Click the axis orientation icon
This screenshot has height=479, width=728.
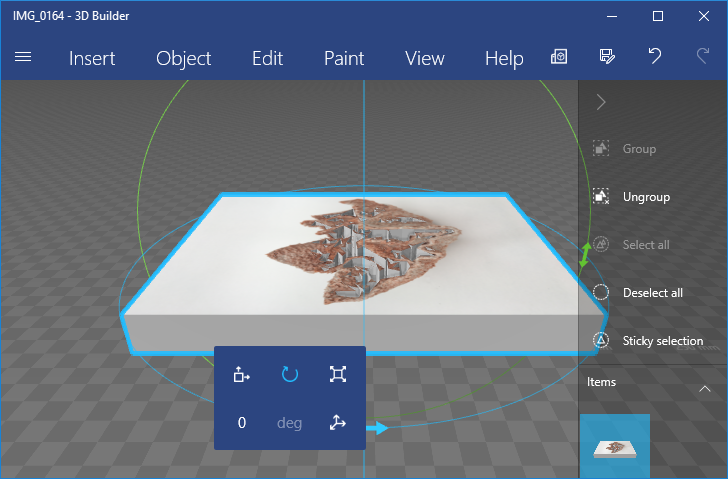338,423
